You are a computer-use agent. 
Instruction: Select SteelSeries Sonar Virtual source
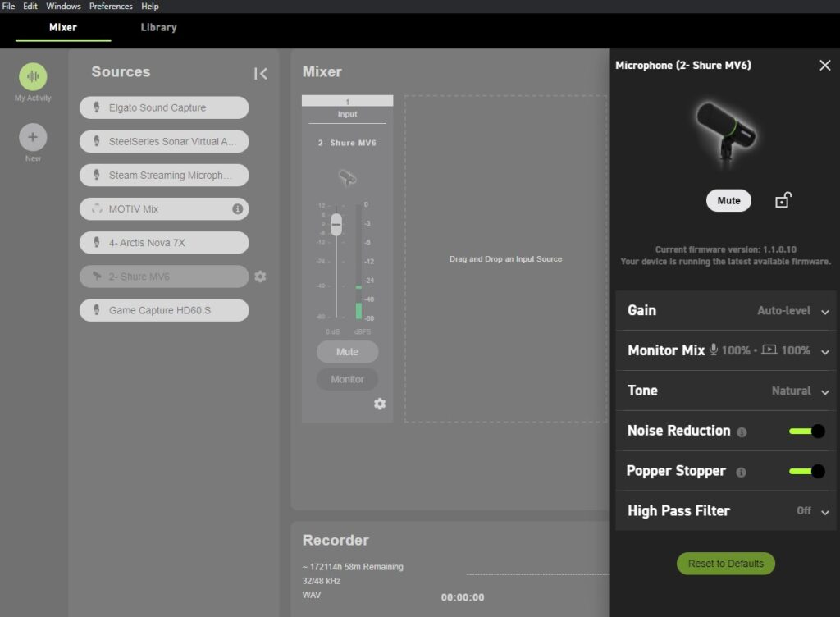tap(164, 141)
